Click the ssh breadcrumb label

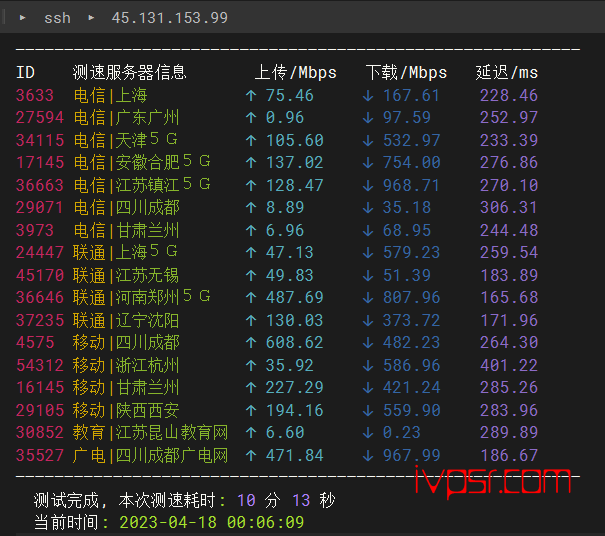pyautogui.click(x=57, y=18)
